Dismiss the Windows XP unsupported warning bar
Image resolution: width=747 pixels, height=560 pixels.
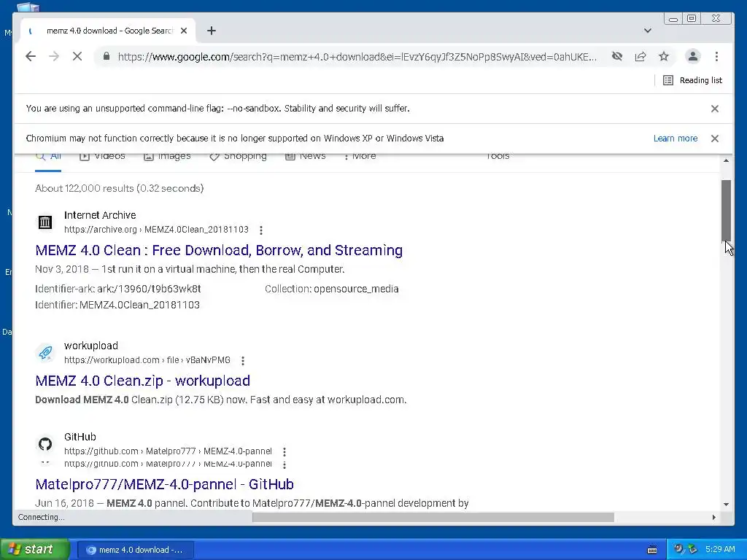[x=715, y=139]
